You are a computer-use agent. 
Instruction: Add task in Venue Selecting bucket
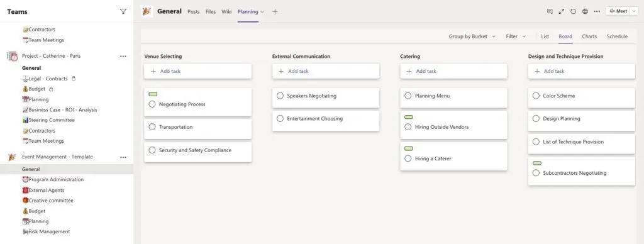[197, 71]
